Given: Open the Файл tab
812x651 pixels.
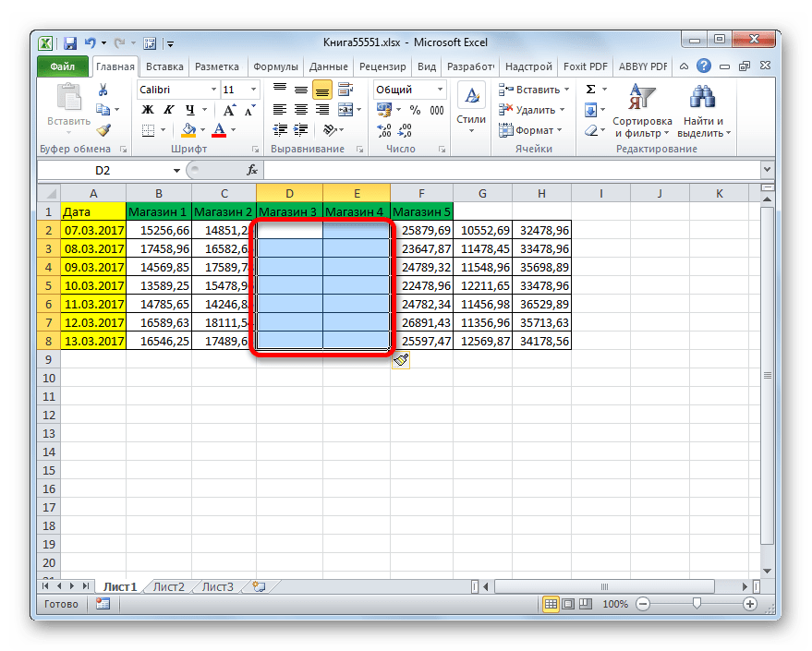Looking at the screenshot, I should [x=63, y=66].
